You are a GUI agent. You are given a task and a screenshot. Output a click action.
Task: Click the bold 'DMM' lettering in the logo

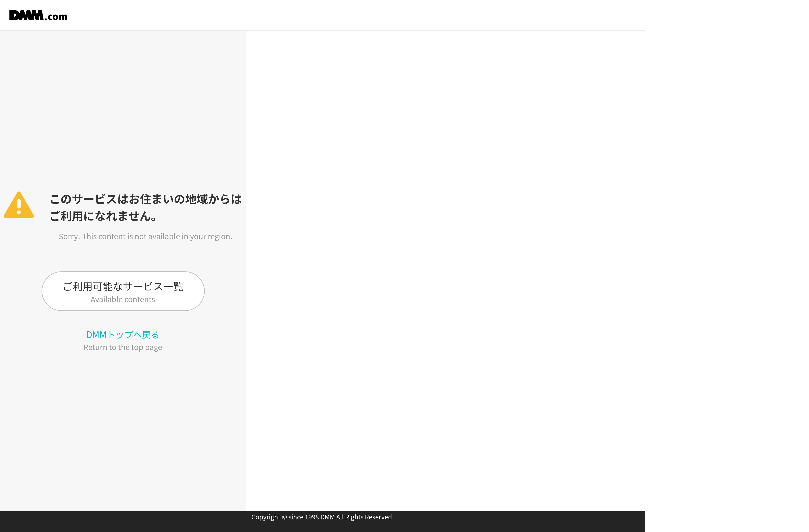tap(26, 15)
